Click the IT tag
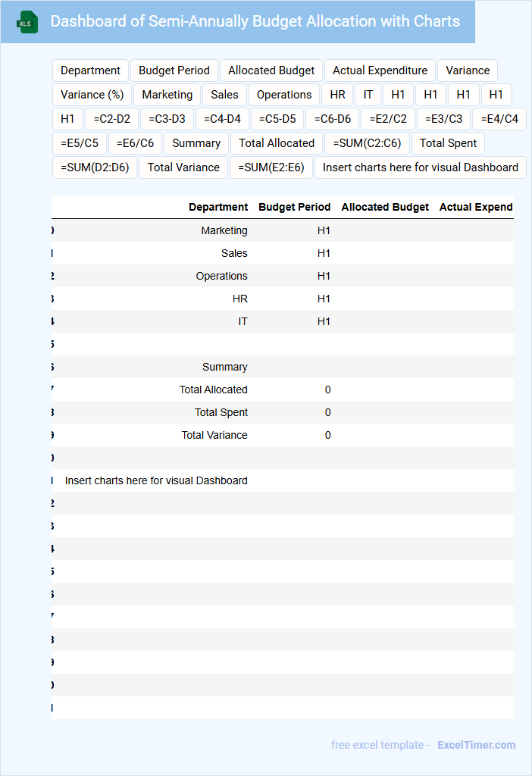This screenshot has height=776, width=532. [x=368, y=95]
